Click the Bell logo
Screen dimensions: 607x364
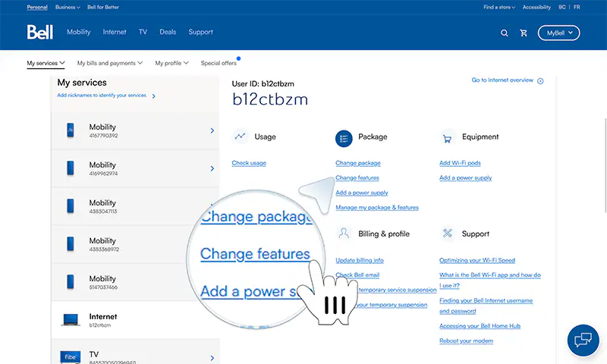tap(40, 32)
